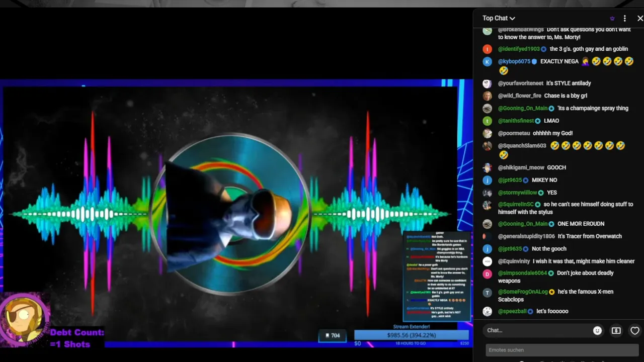Select the @shikigami_meow username
Viewport: 644px width, 362px height.
point(521,167)
